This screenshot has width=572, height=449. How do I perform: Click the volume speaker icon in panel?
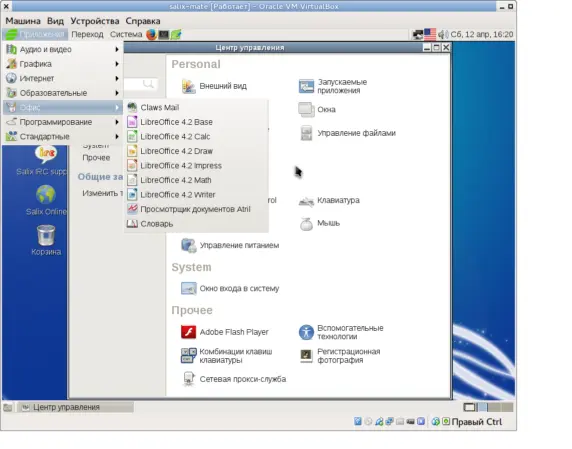tap(443, 34)
